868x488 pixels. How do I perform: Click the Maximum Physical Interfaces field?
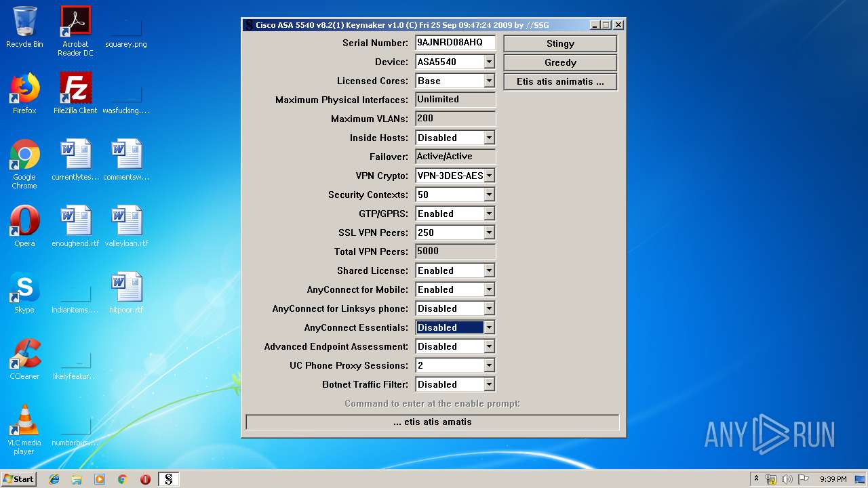tap(455, 100)
